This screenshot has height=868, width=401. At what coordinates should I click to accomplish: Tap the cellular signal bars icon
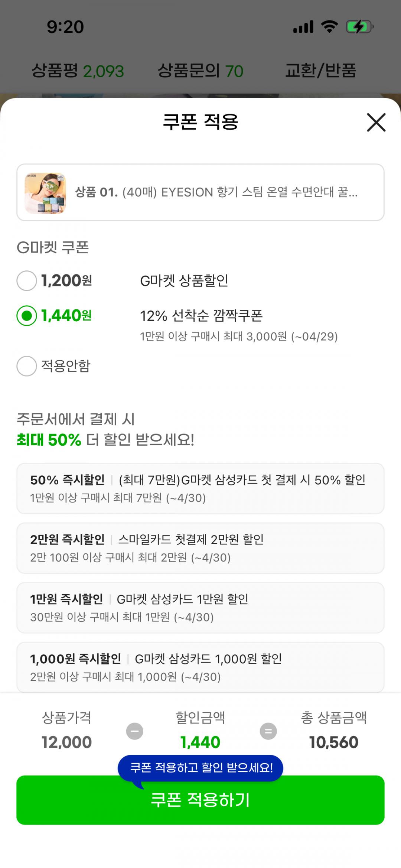(303, 27)
